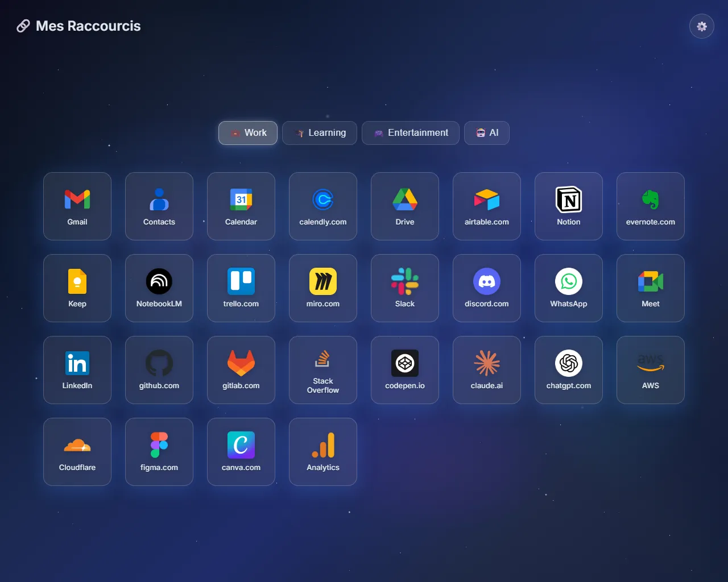
Task: Open the Cloudflare shortcut
Action: click(77, 451)
